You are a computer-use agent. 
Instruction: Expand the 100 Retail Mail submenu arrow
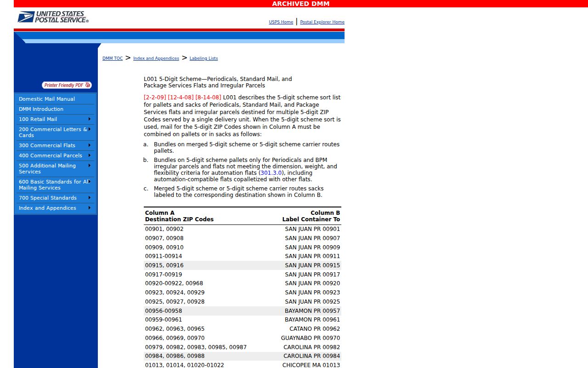[x=90, y=119]
